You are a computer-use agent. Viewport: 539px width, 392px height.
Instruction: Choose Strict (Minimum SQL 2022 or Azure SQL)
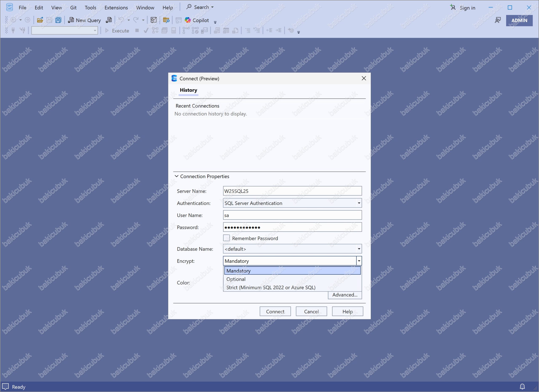point(292,287)
